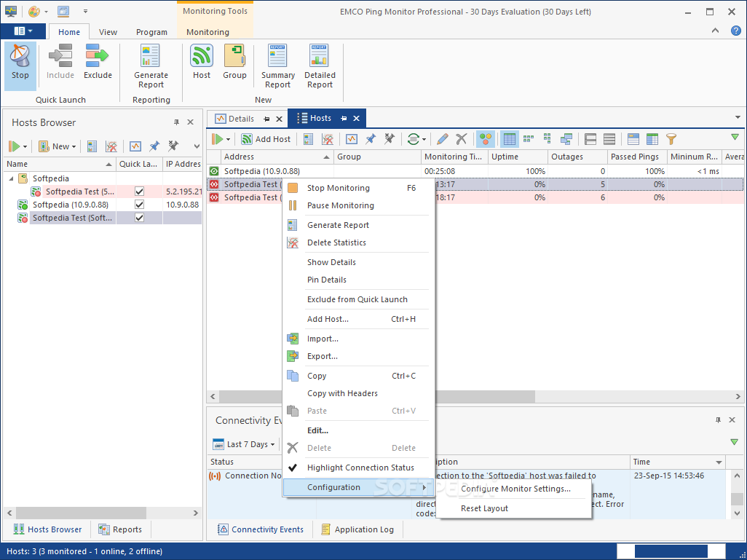Screen dimensions: 747x560
Task: Select Configure Monitor Settings... submenu item
Action: tap(515, 489)
